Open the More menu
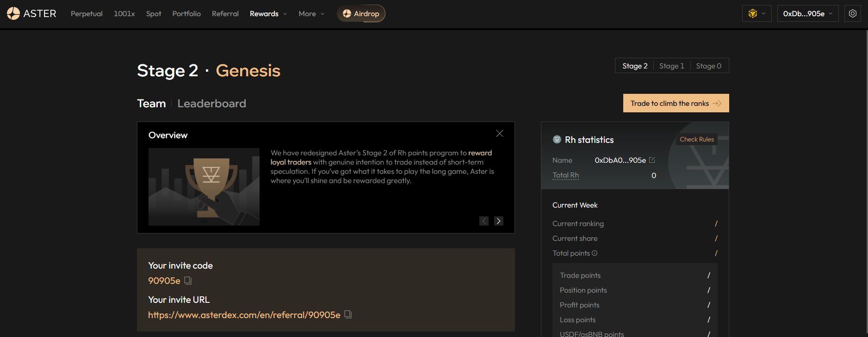This screenshot has height=337, width=868. [311, 14]
